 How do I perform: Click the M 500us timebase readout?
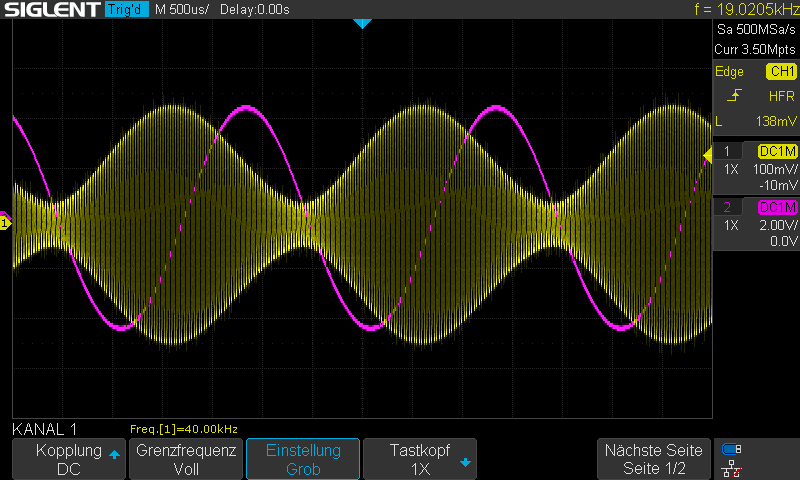pyautogui.click(x=183, y=10)
